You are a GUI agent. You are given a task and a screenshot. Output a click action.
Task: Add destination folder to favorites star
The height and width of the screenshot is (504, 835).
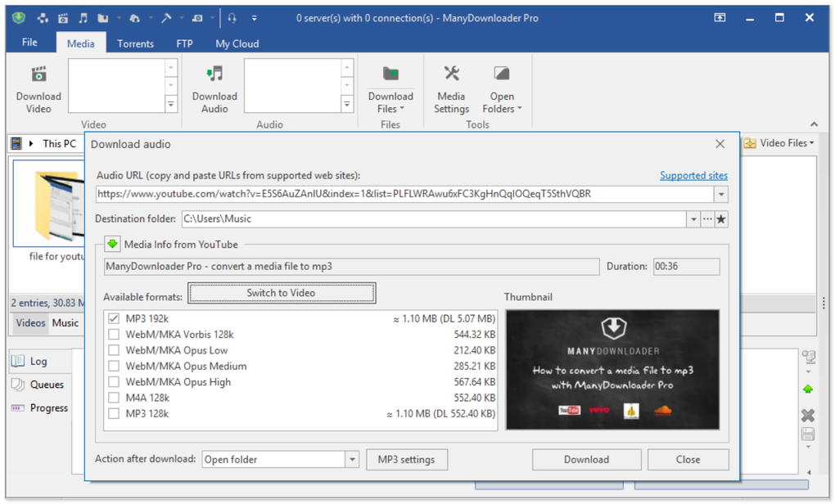click(721, 219)
